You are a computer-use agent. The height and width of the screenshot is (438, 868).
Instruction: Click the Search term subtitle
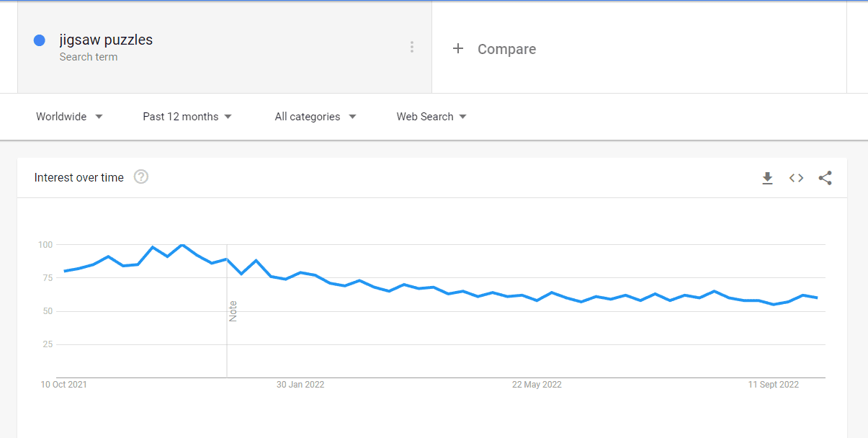click(x=89, y=57)
